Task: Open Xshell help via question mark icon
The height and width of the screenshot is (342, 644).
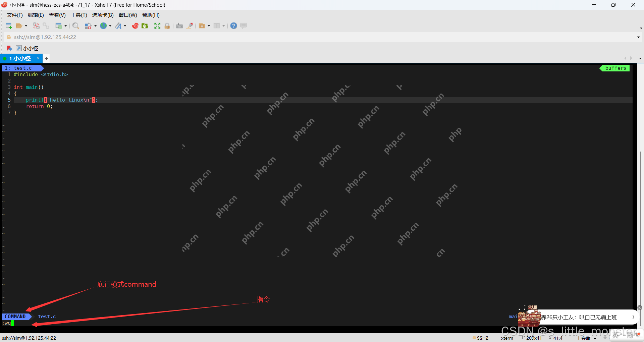Action: [x=234, y=26]
